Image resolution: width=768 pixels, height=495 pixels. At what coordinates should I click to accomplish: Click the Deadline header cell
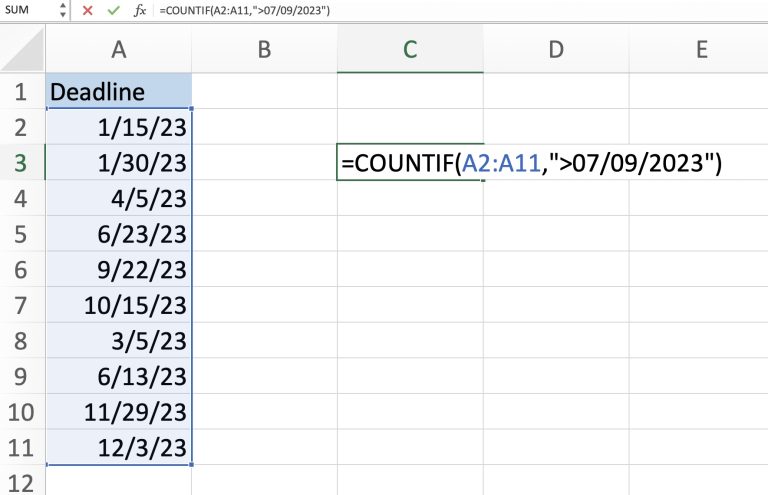pyautogui.click(x=119, y=92)
